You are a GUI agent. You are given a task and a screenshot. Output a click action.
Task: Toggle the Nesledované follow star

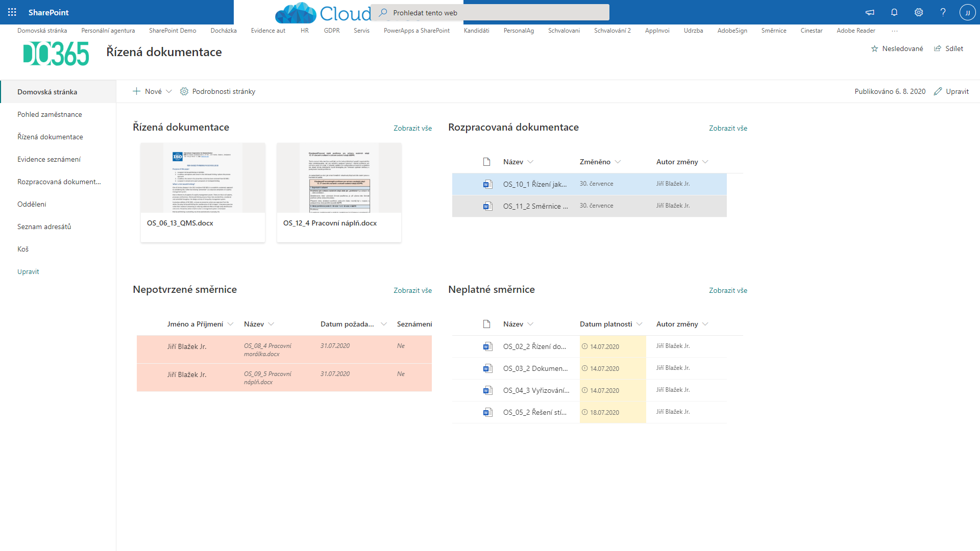(874, 48)
